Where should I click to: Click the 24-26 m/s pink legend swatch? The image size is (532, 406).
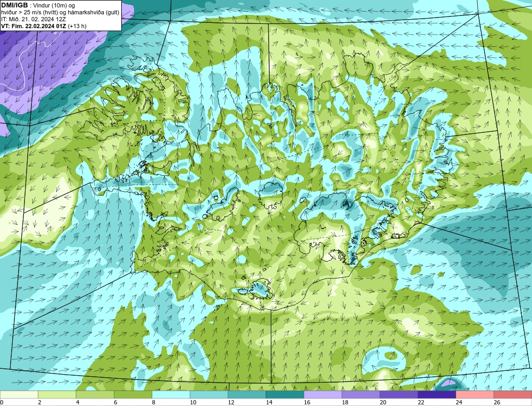(475, 395)
